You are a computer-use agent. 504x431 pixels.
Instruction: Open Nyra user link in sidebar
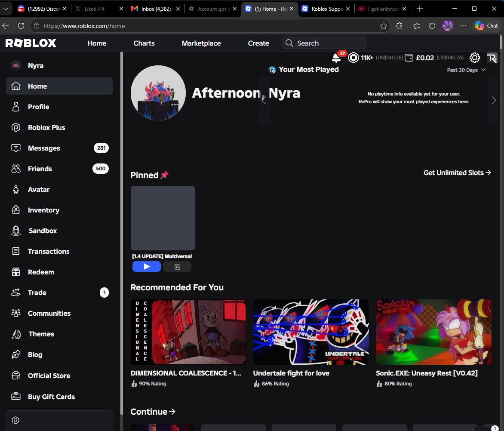[59, 65]
